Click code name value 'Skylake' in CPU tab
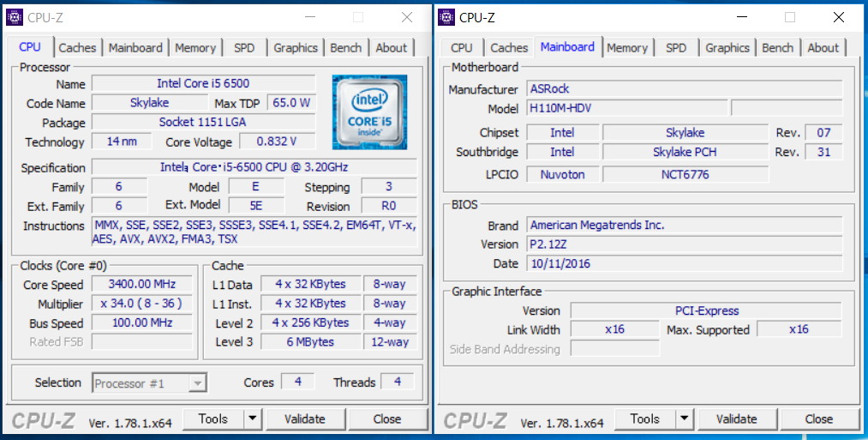The image size is (868, 440). (x=149, y=103)
